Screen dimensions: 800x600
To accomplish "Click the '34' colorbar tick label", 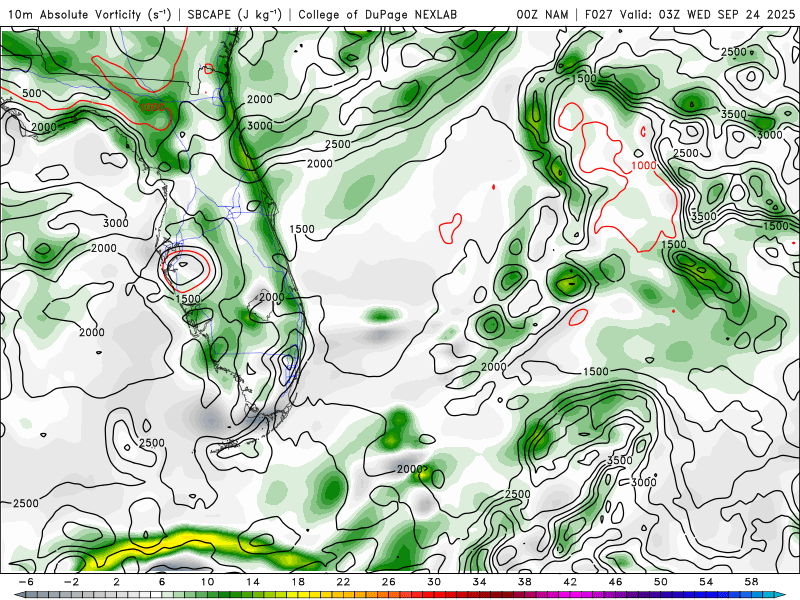I will 480,582.
